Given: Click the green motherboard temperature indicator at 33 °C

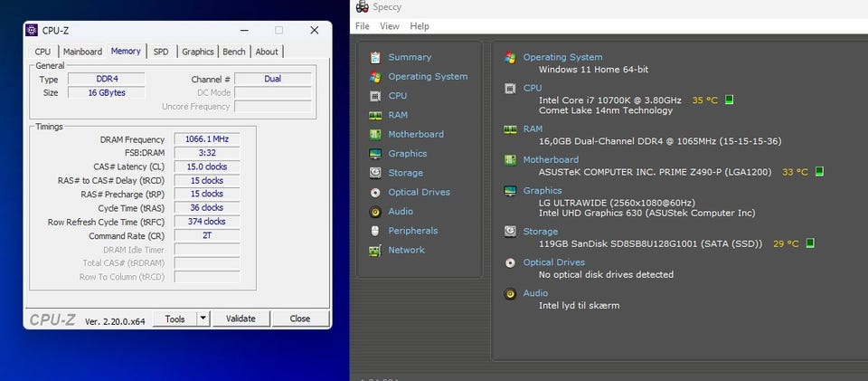Looking at the screenshot, I should click(819, 172).
